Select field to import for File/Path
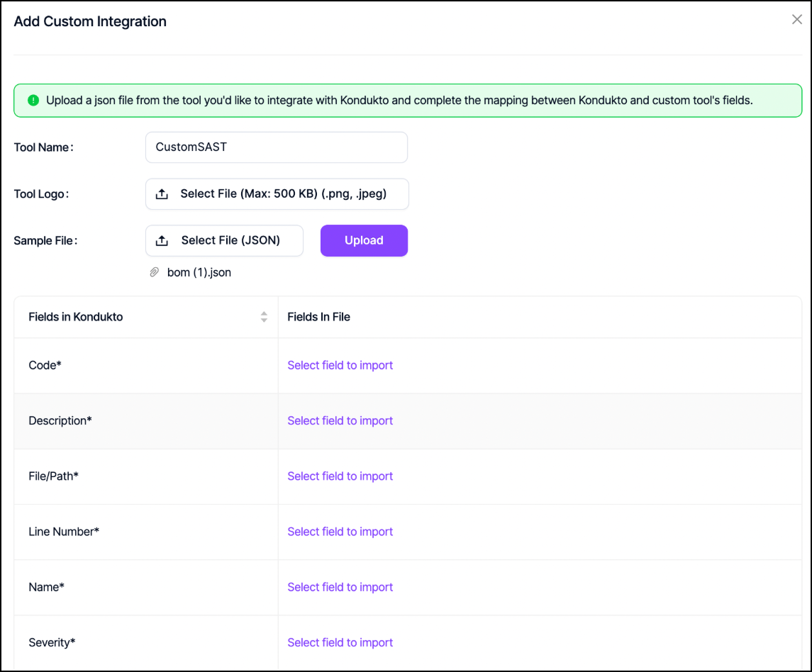This screenshot has width=812, height=672. point(340,476)
